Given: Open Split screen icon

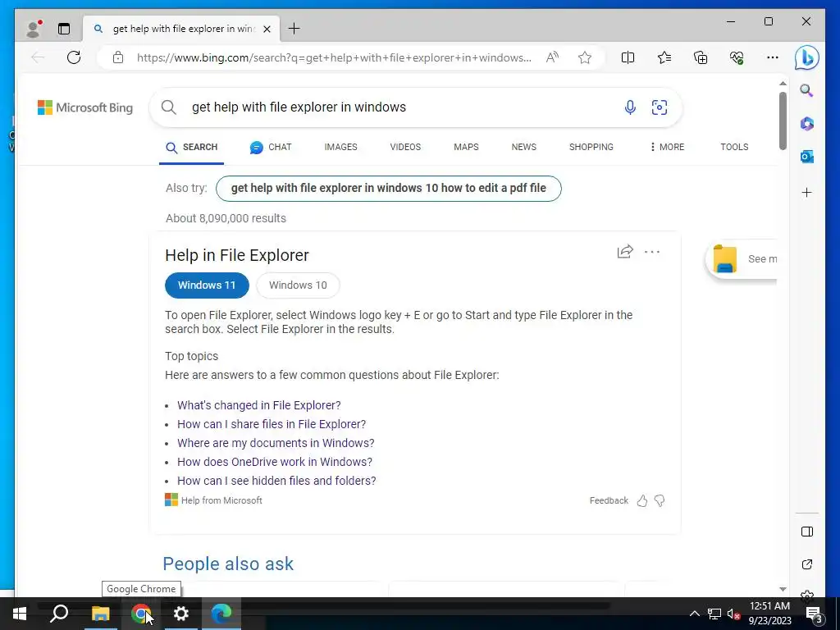Looking at the screenshot, I should point(628,57).
